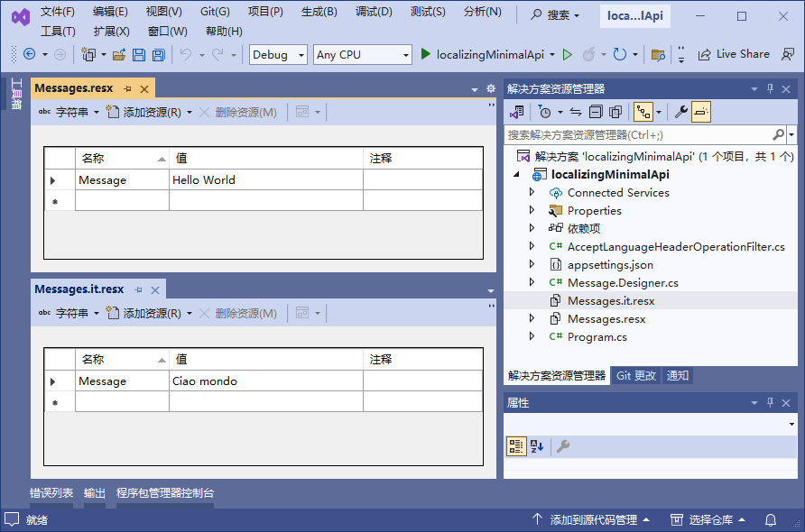Expand the Connected Services tree node
This screenshot has width=805, height=532.
pyautogui.click(x=532, y=193)
